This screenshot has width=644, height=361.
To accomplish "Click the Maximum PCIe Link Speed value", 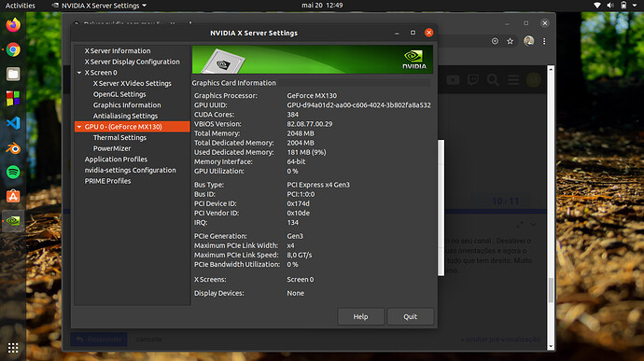I will point(300,255).
